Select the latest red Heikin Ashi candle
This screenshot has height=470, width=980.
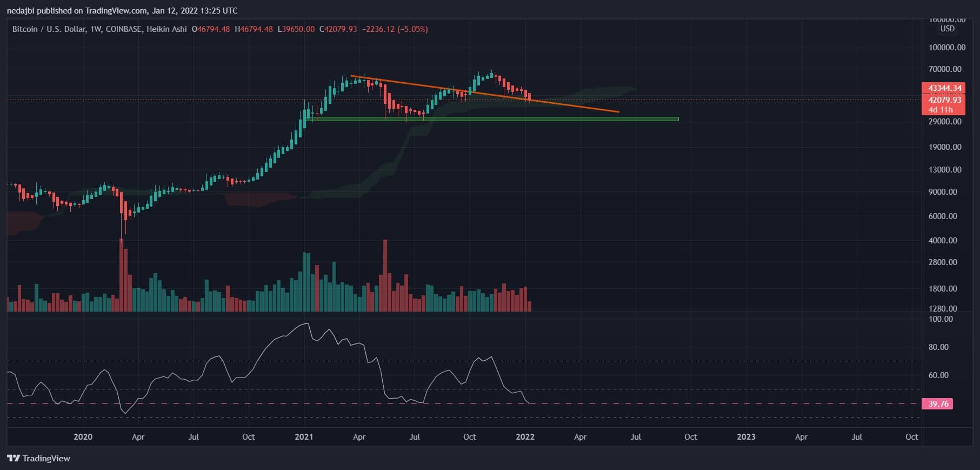point(529,97)
